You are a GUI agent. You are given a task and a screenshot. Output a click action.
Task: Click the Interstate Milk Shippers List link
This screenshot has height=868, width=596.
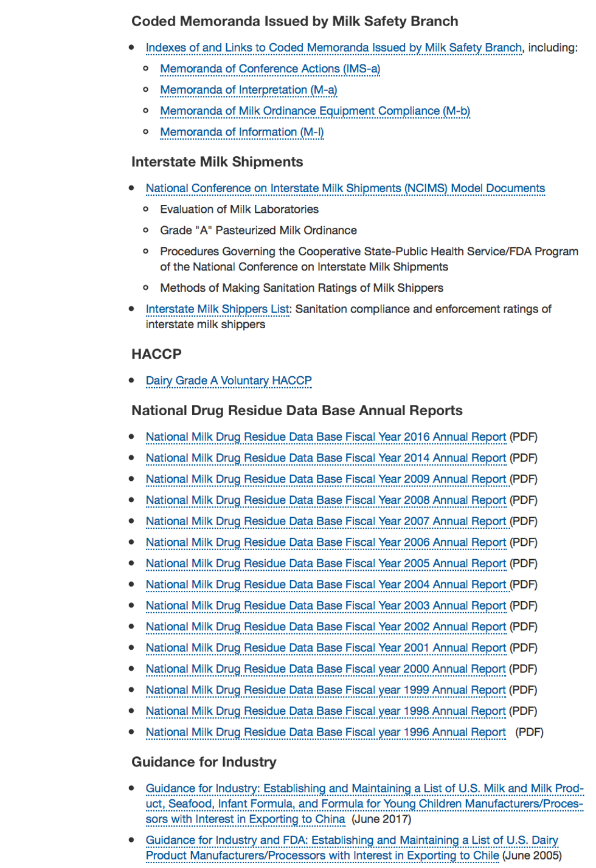coord(217,309)
